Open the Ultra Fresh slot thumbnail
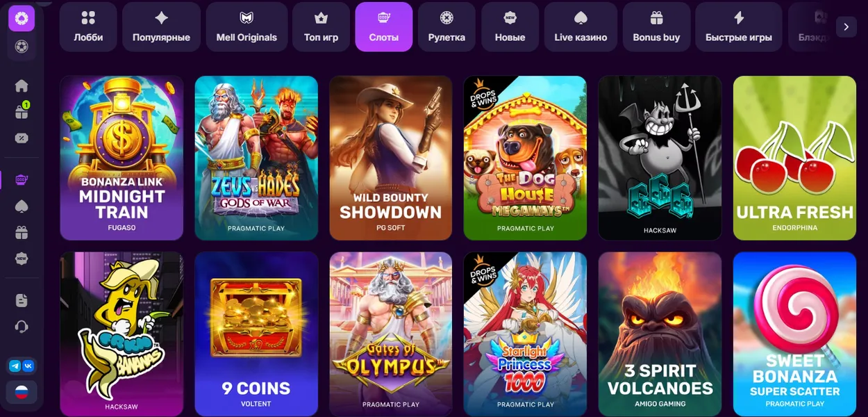The image size is (868, 417). click(x=794, y=158)
